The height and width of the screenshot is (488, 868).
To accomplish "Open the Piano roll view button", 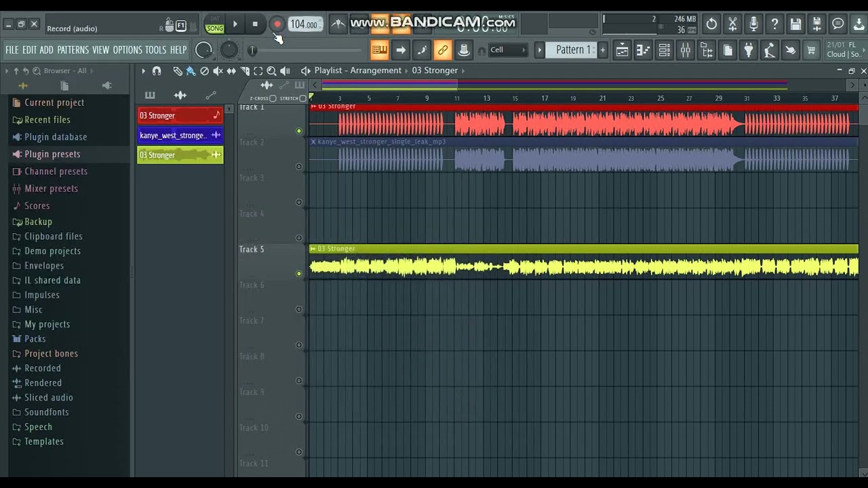I will click(643, 49).
